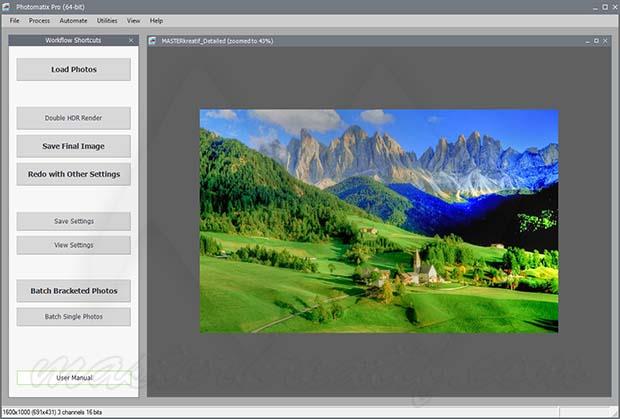Open the View menu
The height and width of the screenshot is (419, 620).
pos(133,21)
